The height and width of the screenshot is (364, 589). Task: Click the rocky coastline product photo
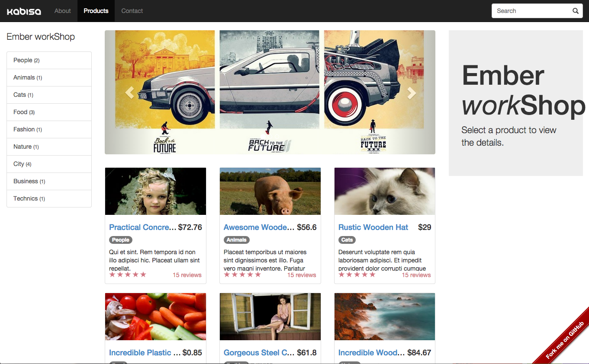point(385,316)
